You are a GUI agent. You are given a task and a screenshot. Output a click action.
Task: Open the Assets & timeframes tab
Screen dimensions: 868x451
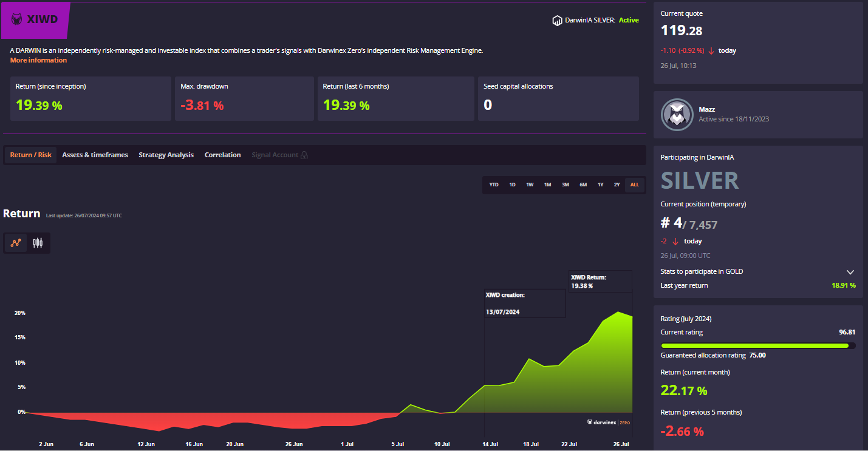point(95,155)
